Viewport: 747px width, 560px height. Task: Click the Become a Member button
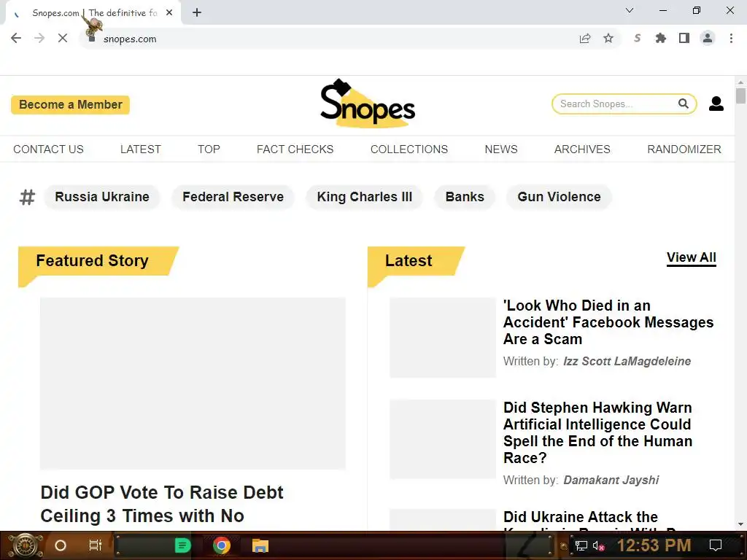[71, 105]
